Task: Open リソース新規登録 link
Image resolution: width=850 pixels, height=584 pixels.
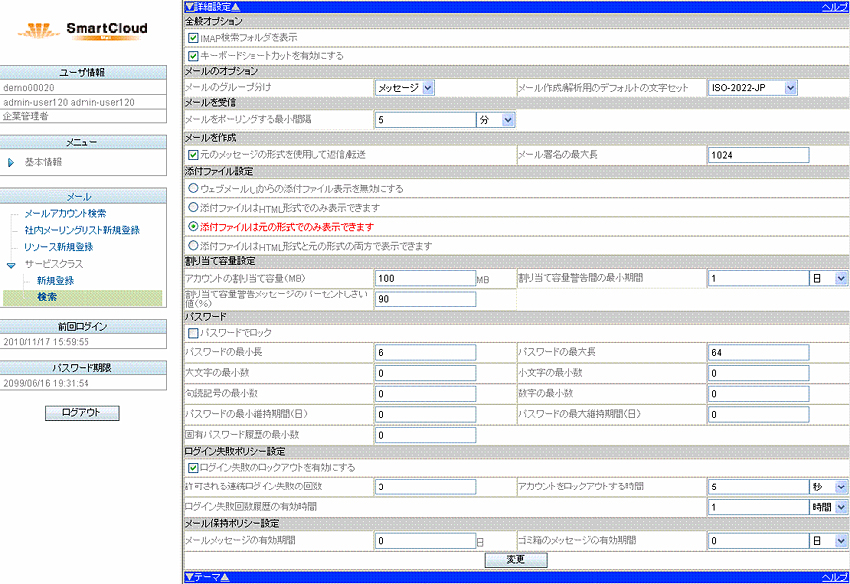Action: pyautogui.click(x=59, y=247)
